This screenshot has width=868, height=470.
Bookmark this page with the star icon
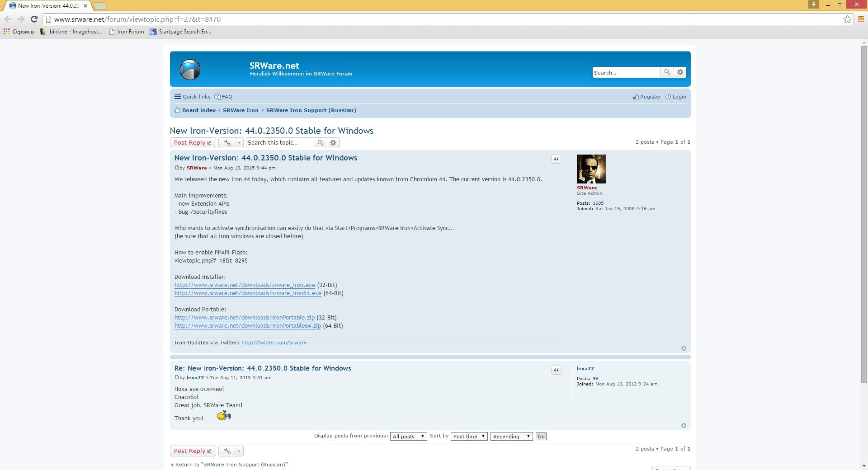pos(847,19)
